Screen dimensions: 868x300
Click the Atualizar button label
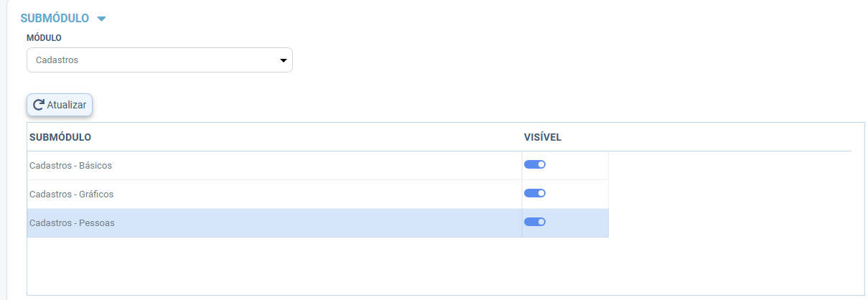pyautogui.click(x=67, y=105)
